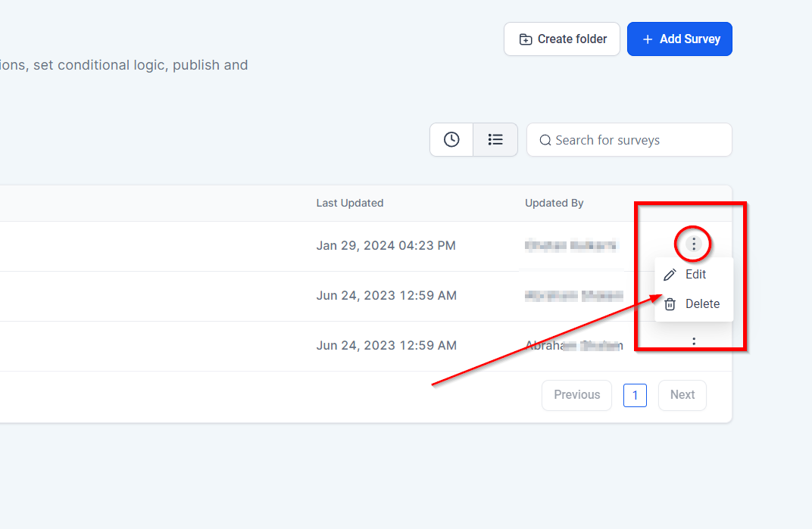This screenshot has width=812, height=529.
Task: Click the plus icon in Add Survey
Action: pos(647,39)
